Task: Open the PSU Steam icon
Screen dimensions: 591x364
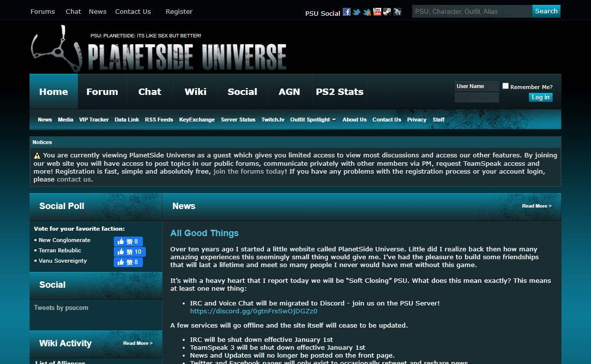Action: coord(387,12)
